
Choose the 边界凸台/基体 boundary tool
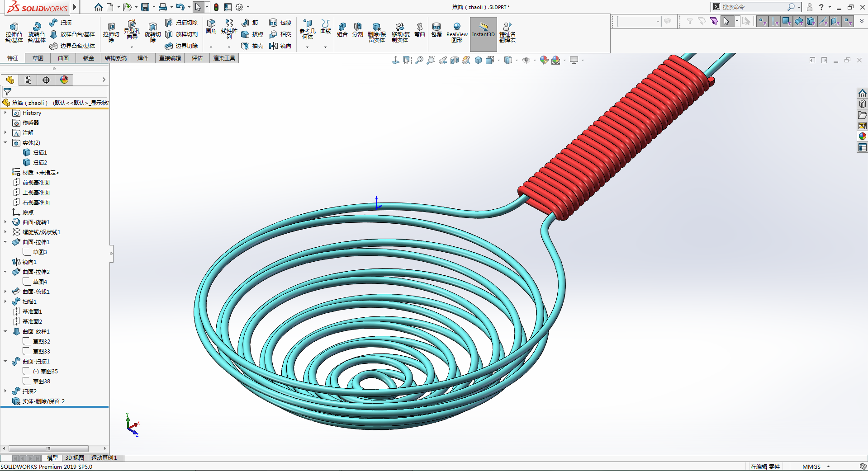click(x=72, y=46)
